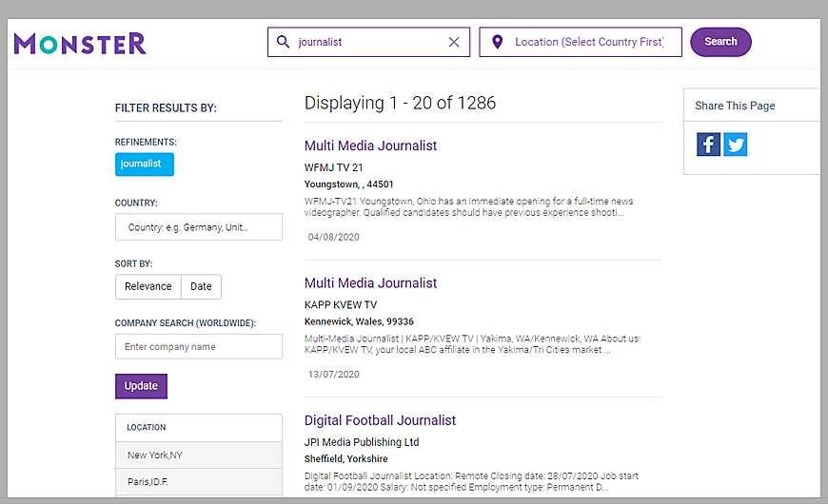Open WFMJ TV 21 Multi Media Journalist job
The width and height of the screenshot is (828, 504).
(x=370, y=145)
